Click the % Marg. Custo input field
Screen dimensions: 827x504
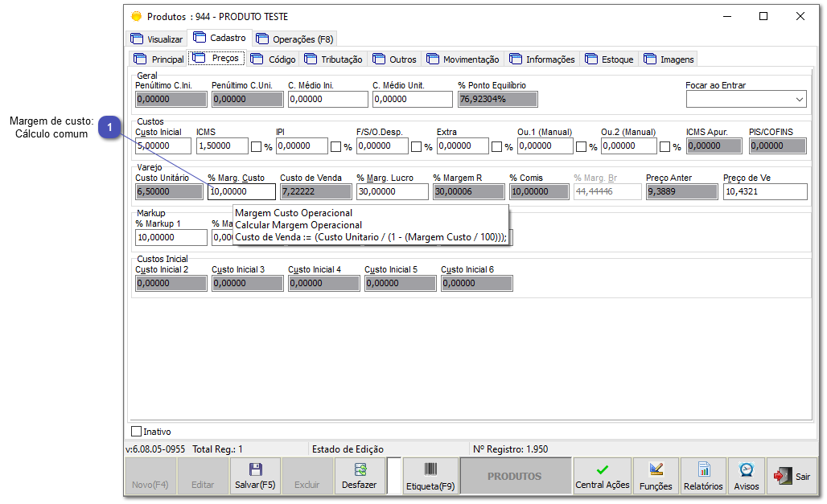(241, 192)
